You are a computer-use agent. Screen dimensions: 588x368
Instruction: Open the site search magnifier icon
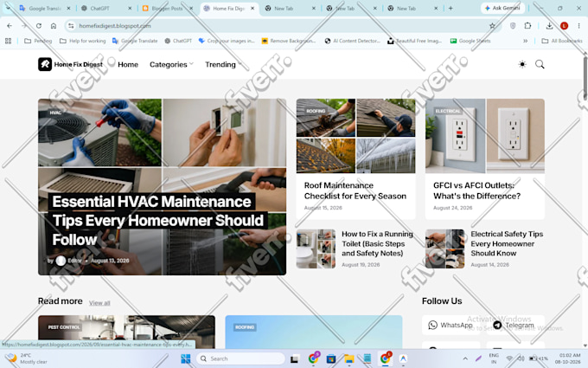[540, 64]
